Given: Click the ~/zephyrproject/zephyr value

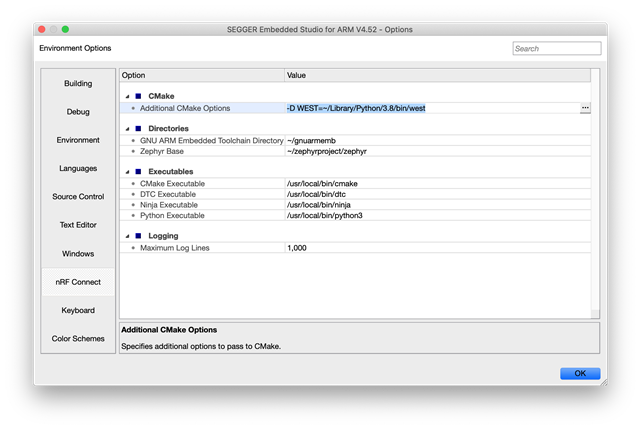Looking at the screenshot, I should tap(327, 151).
